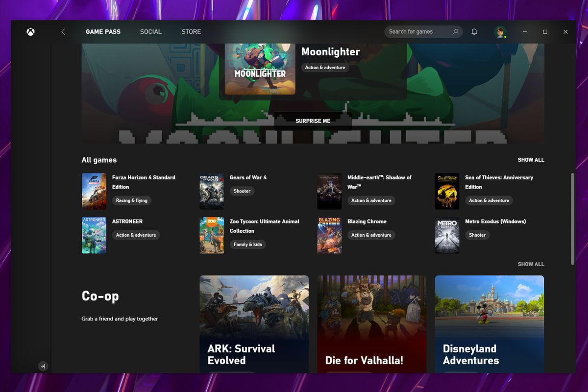The image size is (588, 392).
Task: Click the Xbox logo icon
Action: point(30,32)
